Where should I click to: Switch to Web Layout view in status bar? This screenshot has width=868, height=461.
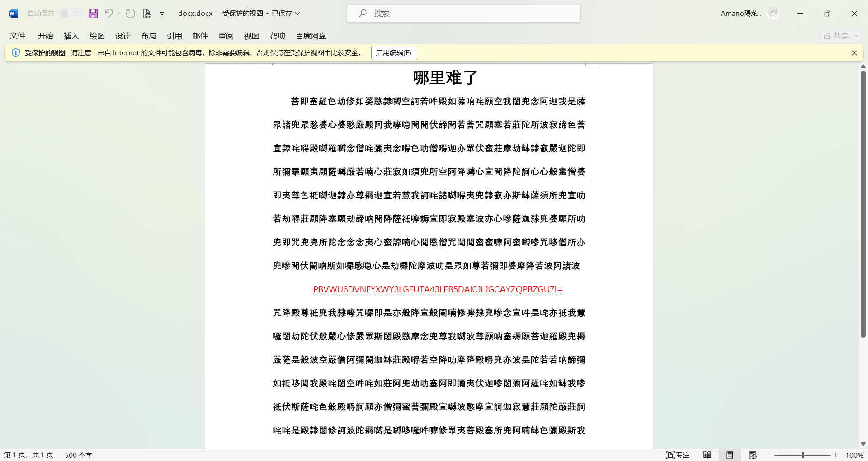click(x=752, y=455)
